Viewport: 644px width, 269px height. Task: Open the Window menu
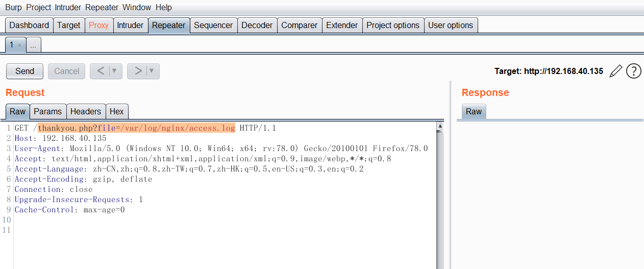(x=137, y=8)
